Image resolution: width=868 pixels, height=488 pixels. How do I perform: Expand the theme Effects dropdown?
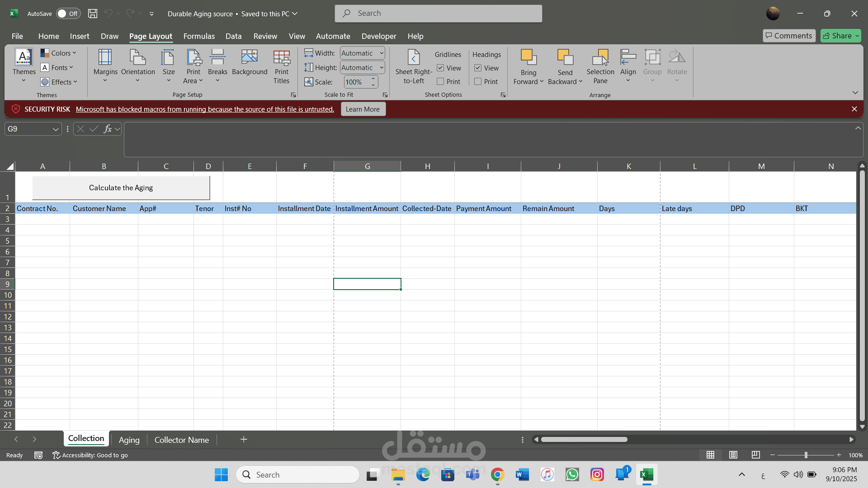pyautogui.click(x=59, y=82)
